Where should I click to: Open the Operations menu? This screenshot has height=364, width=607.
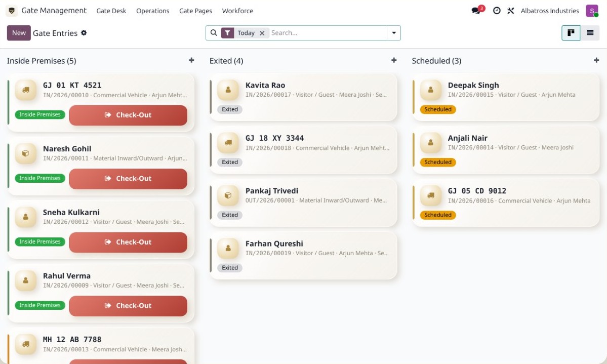coord(152,11)
